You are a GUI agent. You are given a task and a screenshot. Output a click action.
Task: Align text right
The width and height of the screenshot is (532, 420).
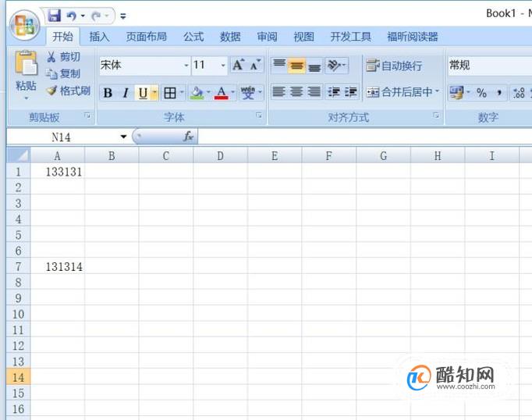click(314, 91)
